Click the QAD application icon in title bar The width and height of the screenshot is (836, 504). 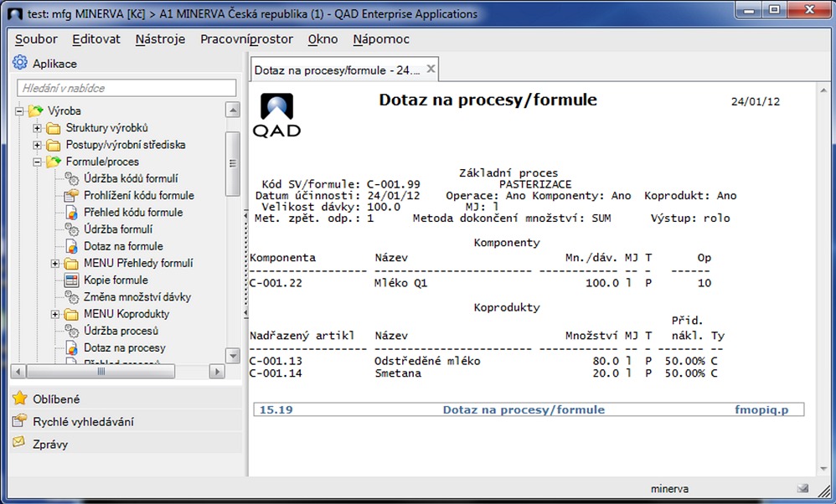pos(15,14)
